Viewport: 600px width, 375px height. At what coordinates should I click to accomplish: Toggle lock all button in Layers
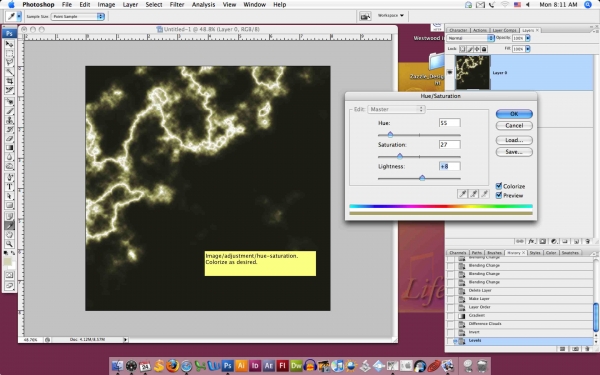pos(484,49)
